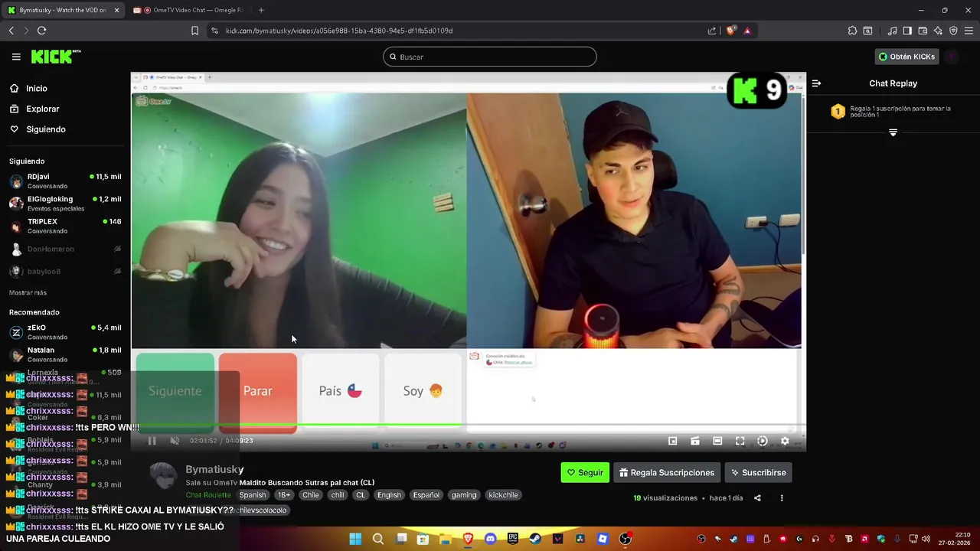Open video player settings gear
The width and height of the screenshot is (980, 551).
point(784,441)
